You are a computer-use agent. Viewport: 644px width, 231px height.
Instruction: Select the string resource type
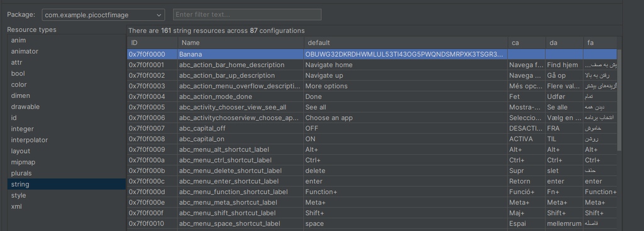pyautogui.click(x=67, y=185)
